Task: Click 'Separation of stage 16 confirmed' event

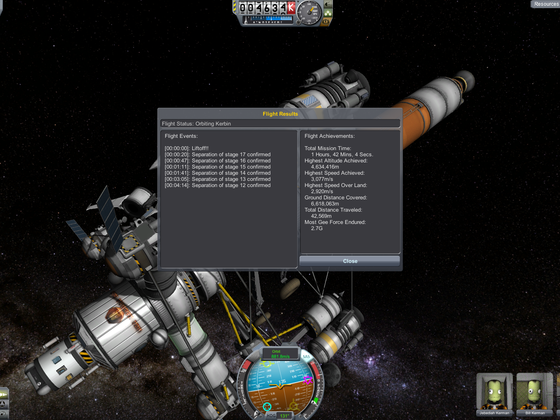Action: (218, 161)
